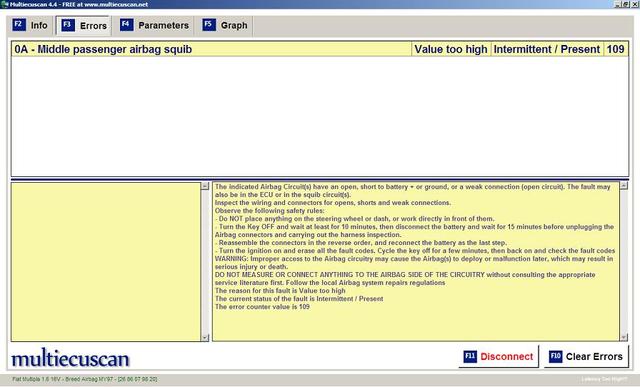Image resolution: width=640 pixels, height=387 pixels.
Task: Clear Errors using the bottom button
Action: [587, 356]
